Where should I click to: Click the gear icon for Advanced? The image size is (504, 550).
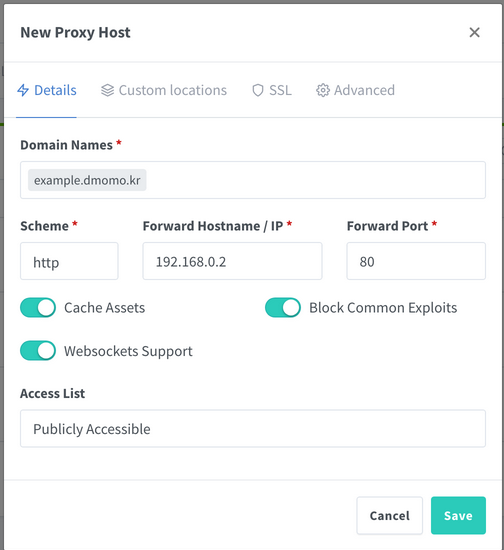pyautogui.click(x=323, y=90)
